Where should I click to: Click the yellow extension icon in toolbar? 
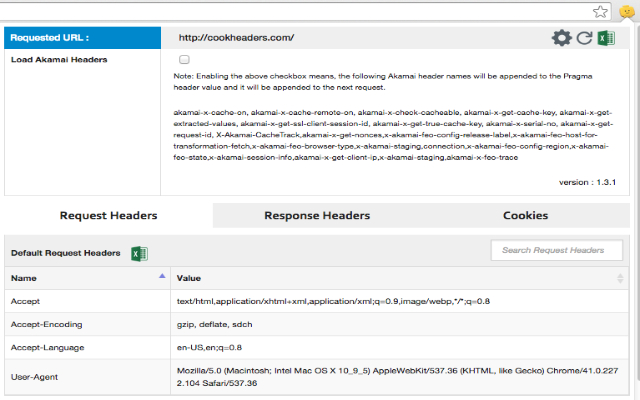point(627,11)
